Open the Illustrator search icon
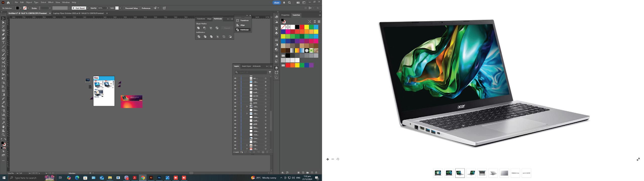The width and height of the screenshot is (644, 181). [x=289, y=3]
